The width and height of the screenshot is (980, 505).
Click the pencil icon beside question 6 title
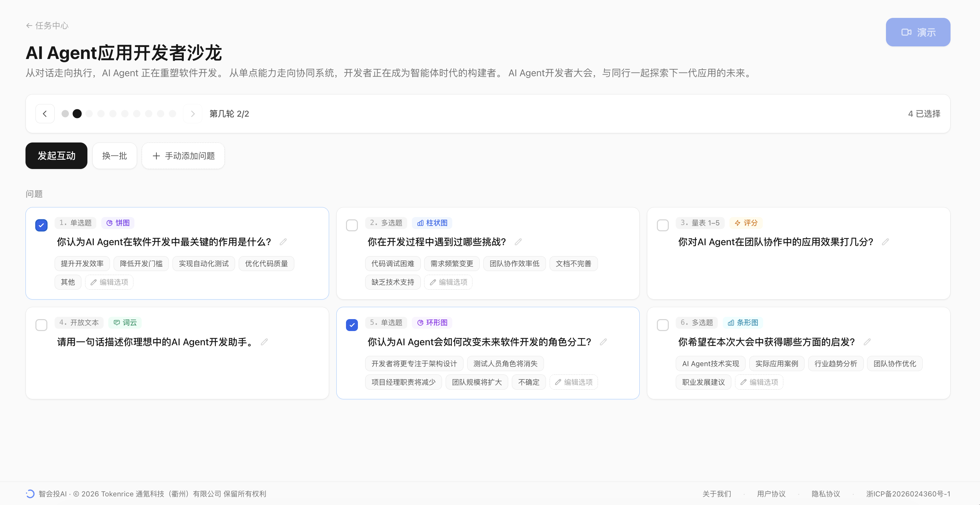tap(867, 342)
